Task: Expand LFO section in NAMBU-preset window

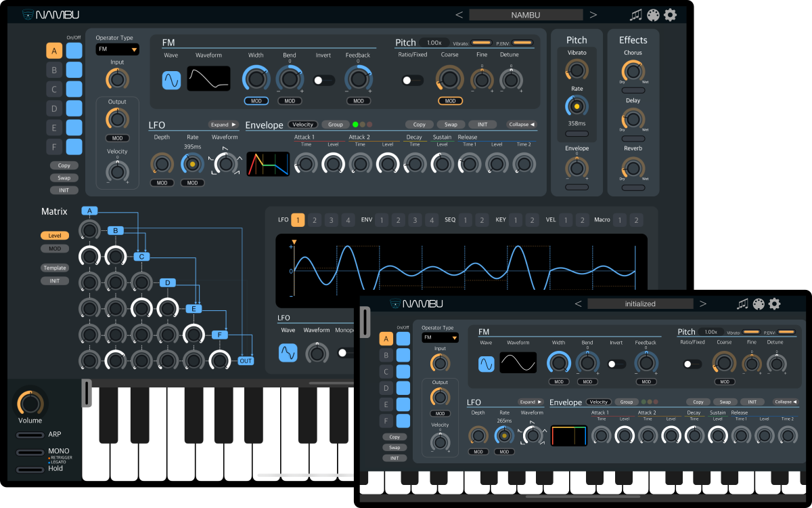Action: point(224,125)
